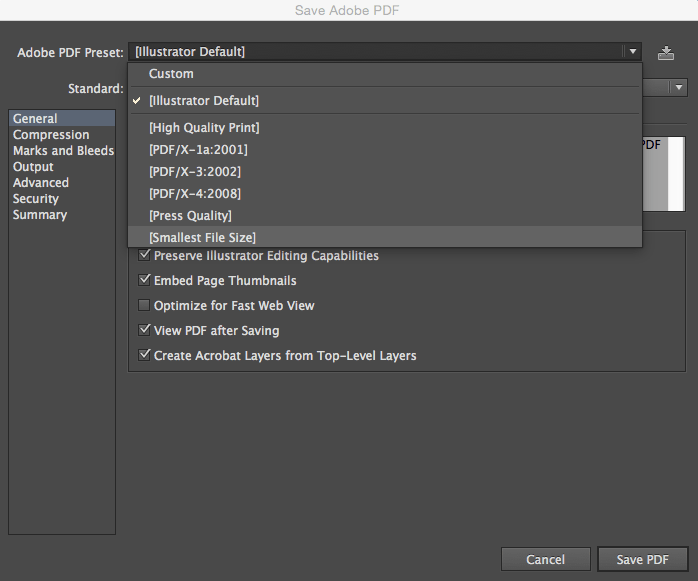The image size is (698, 581).
Task: Open the Security settings section
Action: click(x=62, y=199)
